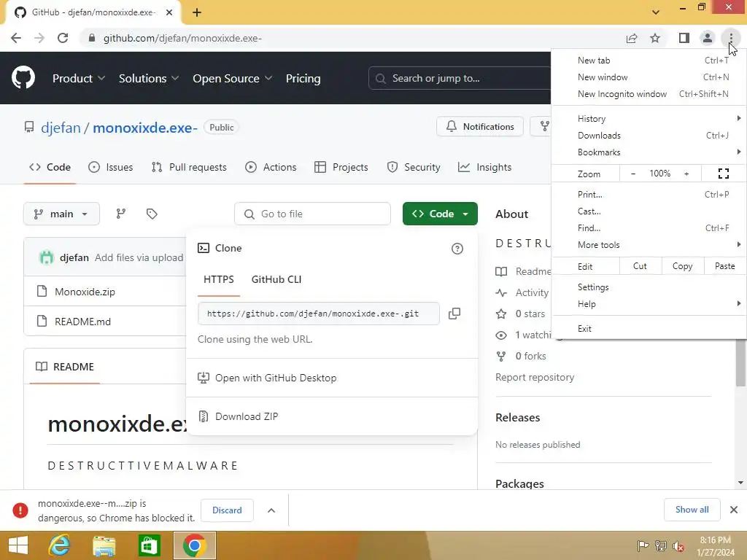
Task: Open the Issues repository tab
Action: coord(111,167)
